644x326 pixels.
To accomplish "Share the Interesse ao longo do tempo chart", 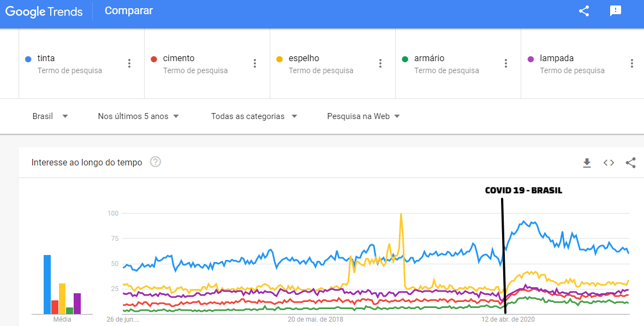I will click(x=630, y=163).
